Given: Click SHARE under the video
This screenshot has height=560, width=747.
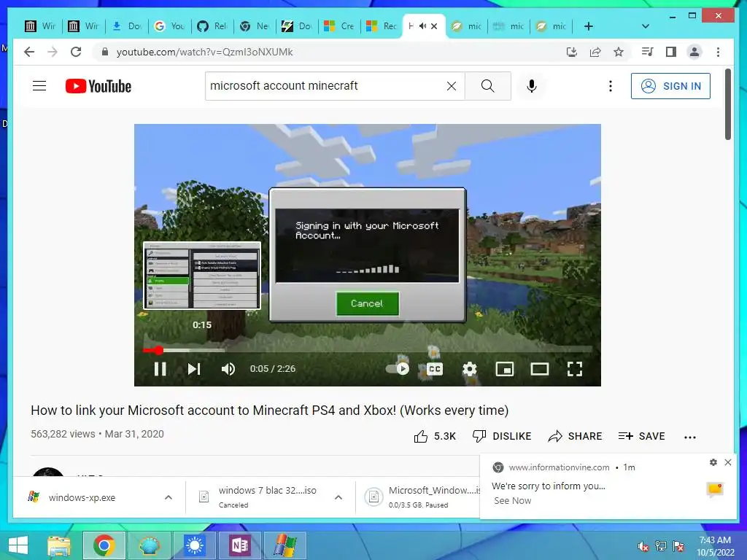Looking at the screenshot, I should 575,436.
